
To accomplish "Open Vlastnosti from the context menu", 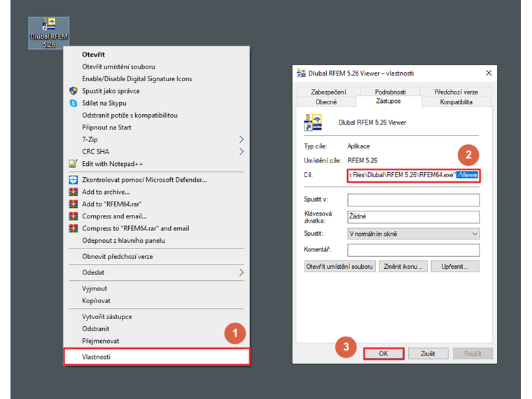I will [157, 357].
